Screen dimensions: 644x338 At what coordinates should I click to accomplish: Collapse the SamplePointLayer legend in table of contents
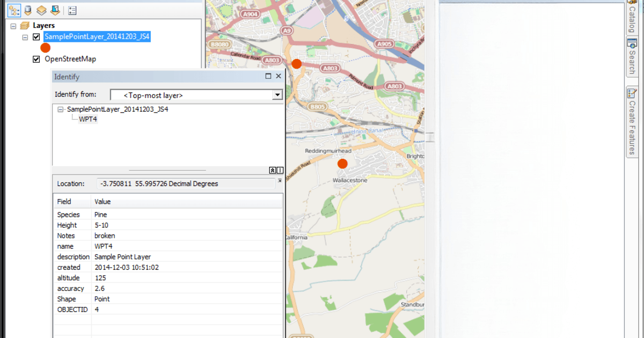point(24,37)
